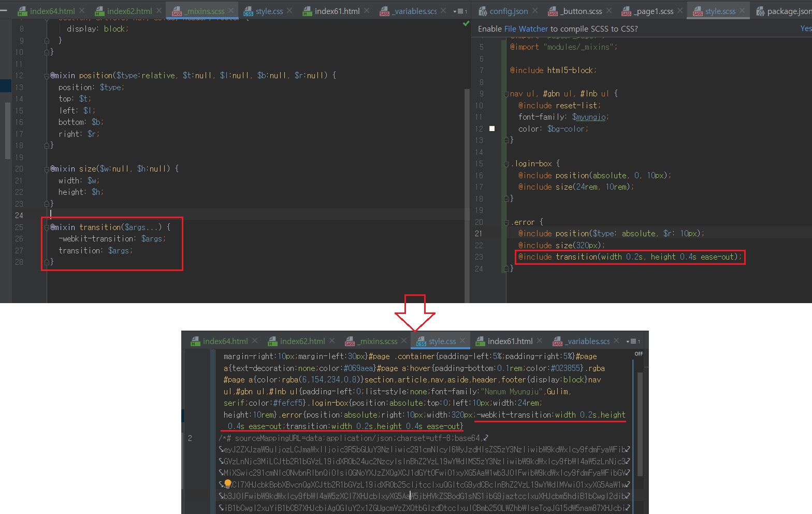Screen dimensions: 812x514
Task: Open hidden tabs list in top-left editor
Action: tap(459, 11)
